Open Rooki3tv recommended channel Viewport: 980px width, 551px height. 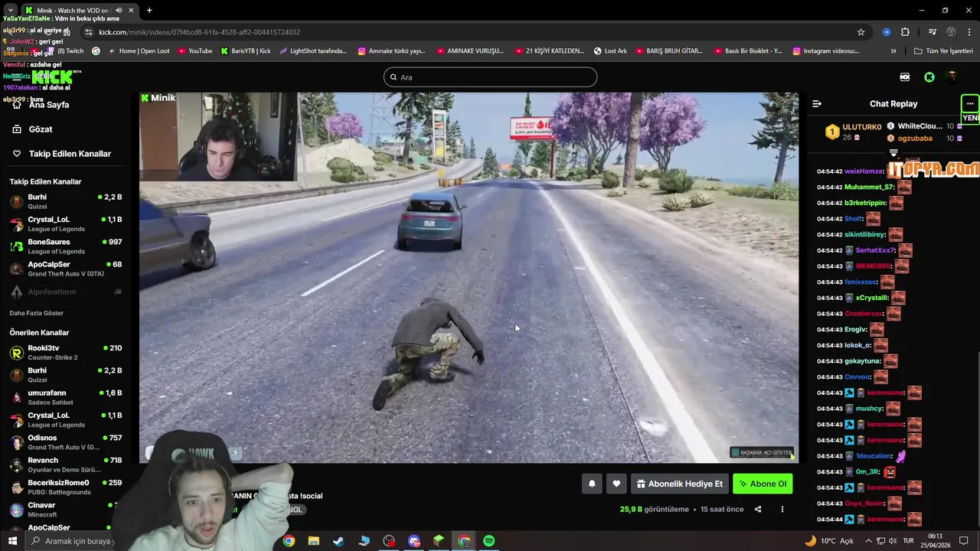65,352
